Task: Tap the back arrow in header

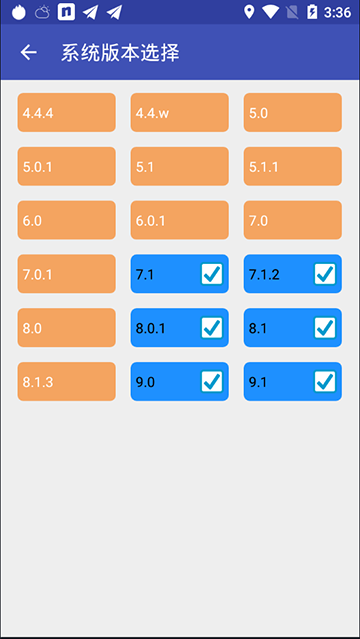Action: (x=29, y=53)
